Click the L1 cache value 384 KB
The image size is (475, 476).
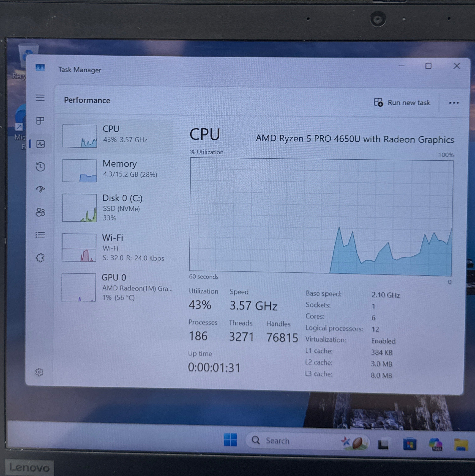click(x=382, y=353)
